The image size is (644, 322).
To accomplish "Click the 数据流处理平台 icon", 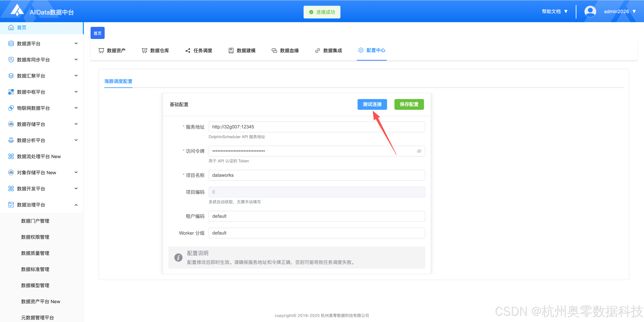I will 11,156.
